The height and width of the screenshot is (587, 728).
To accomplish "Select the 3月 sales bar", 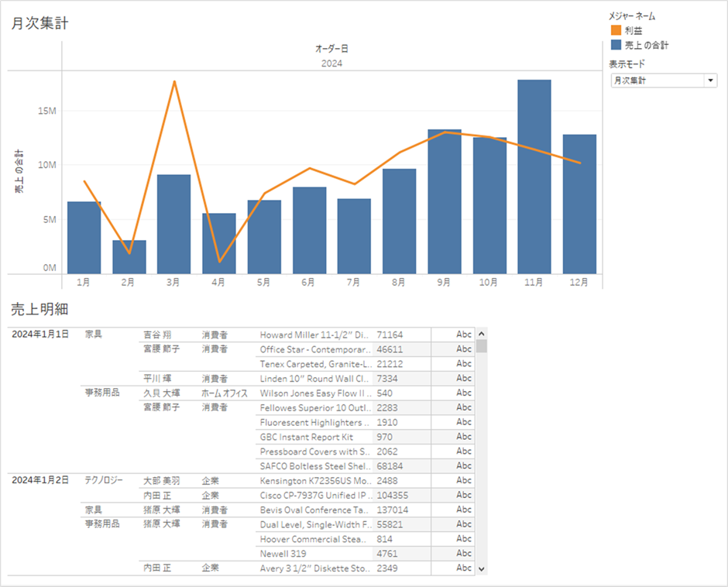I will coord(173,225).
